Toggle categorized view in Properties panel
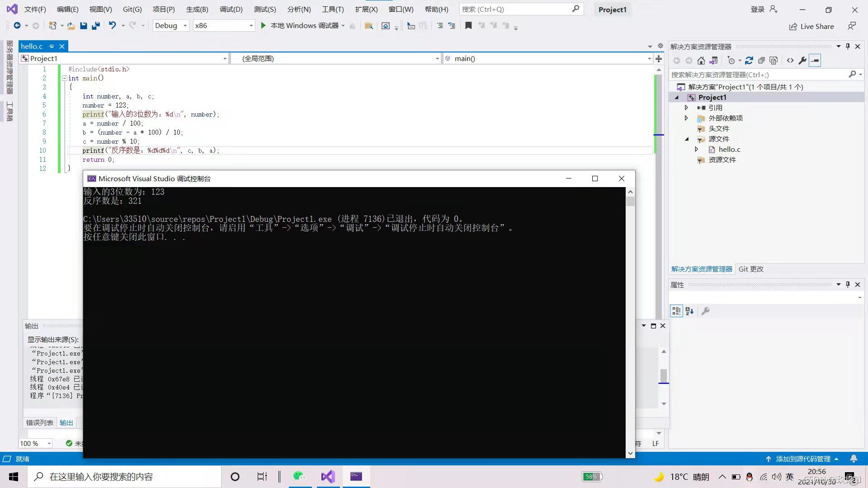Image resolution: width=868 pixels, height=488 pixels. coord(676,311)
